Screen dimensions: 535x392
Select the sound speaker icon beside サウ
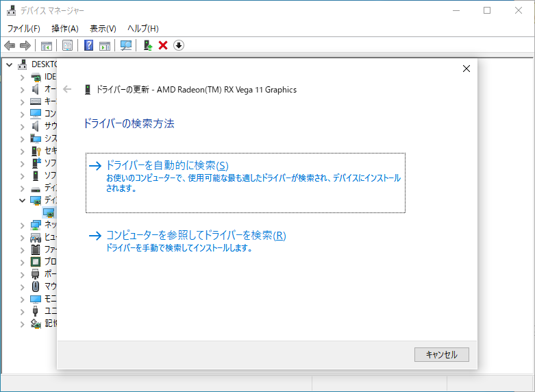pyautogui.click(x=36, y=126)
